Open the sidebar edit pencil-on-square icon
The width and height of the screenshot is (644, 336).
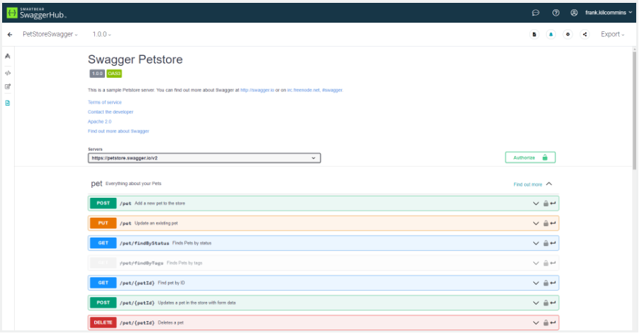coord(8,87)
